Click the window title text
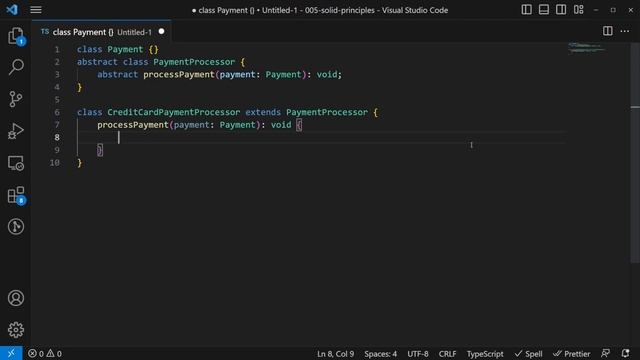 (x=320, y=10)
